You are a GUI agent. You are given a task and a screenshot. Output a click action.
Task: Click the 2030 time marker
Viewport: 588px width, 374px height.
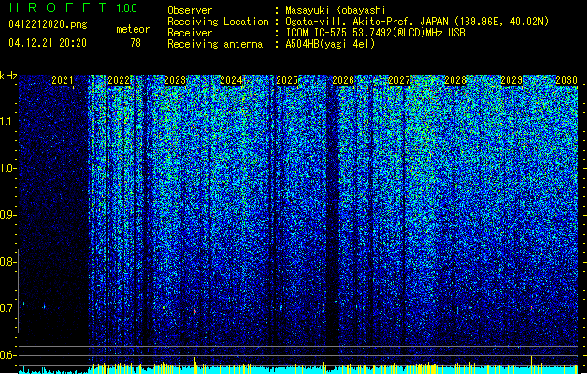coord(566,80)
